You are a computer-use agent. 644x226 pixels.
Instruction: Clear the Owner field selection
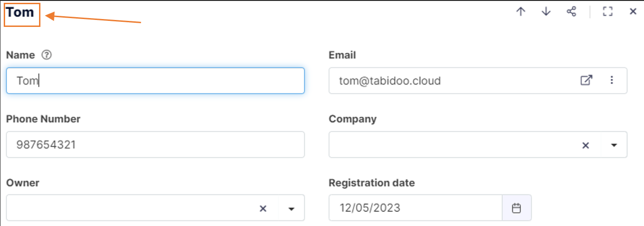263,209
